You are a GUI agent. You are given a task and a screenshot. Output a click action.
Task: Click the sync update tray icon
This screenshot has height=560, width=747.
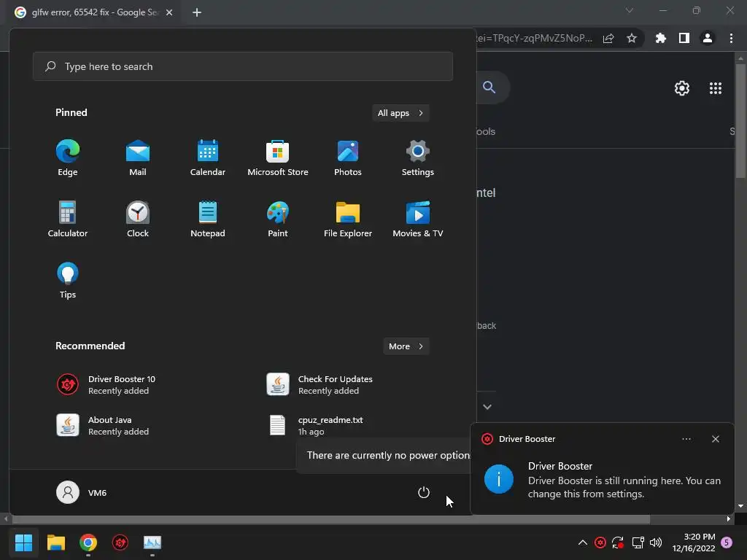click(618, 542)
